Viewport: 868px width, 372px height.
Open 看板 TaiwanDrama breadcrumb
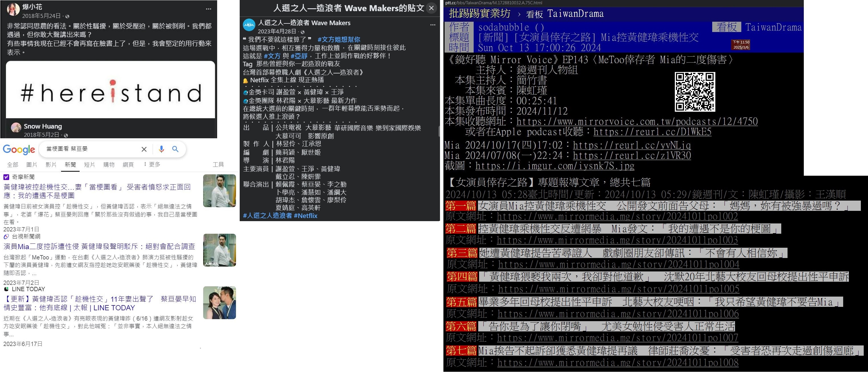point(565,14)
